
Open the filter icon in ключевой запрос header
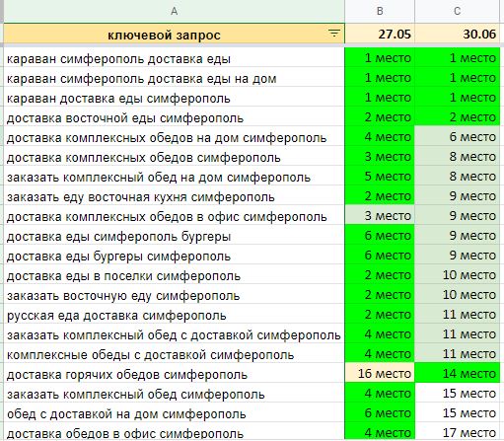click(334, 34)
